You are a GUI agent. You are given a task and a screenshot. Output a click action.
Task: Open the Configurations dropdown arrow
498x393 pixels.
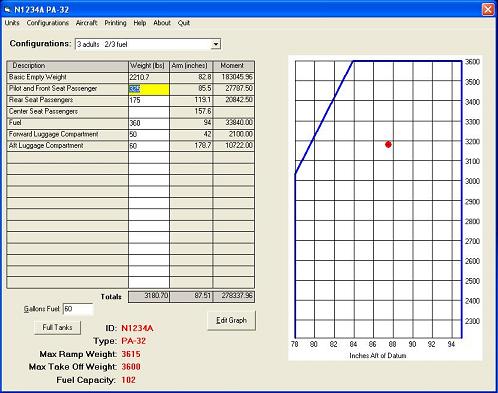(x=216, y=44)
